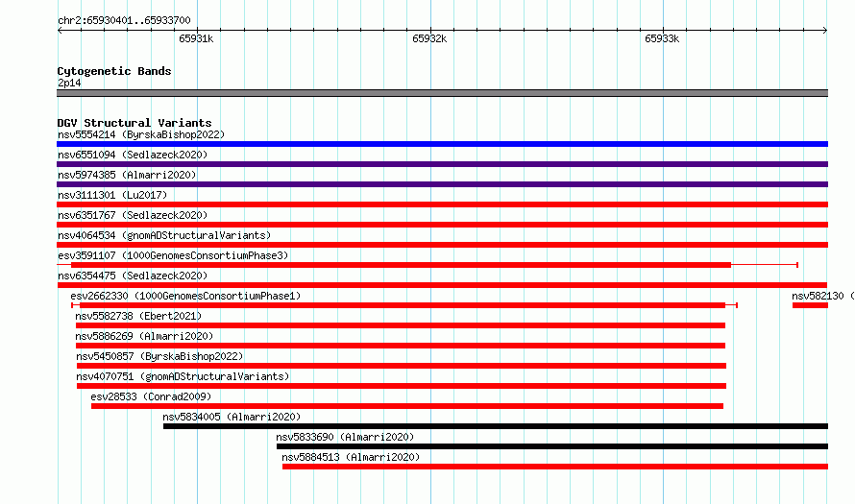Click the 65931k ruler label
Viewport: 855px width, 504px height.
[196, 38]
